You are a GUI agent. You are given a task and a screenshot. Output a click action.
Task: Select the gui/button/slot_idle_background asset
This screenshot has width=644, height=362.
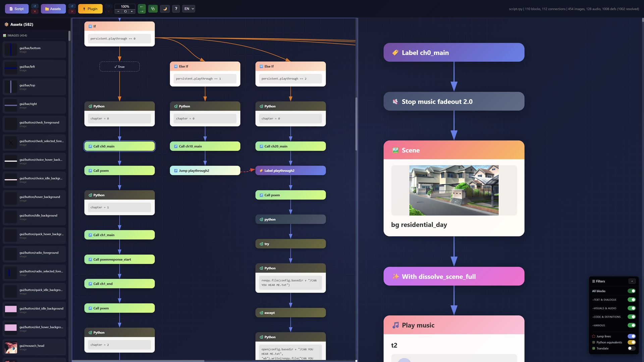tap(34, 310)
